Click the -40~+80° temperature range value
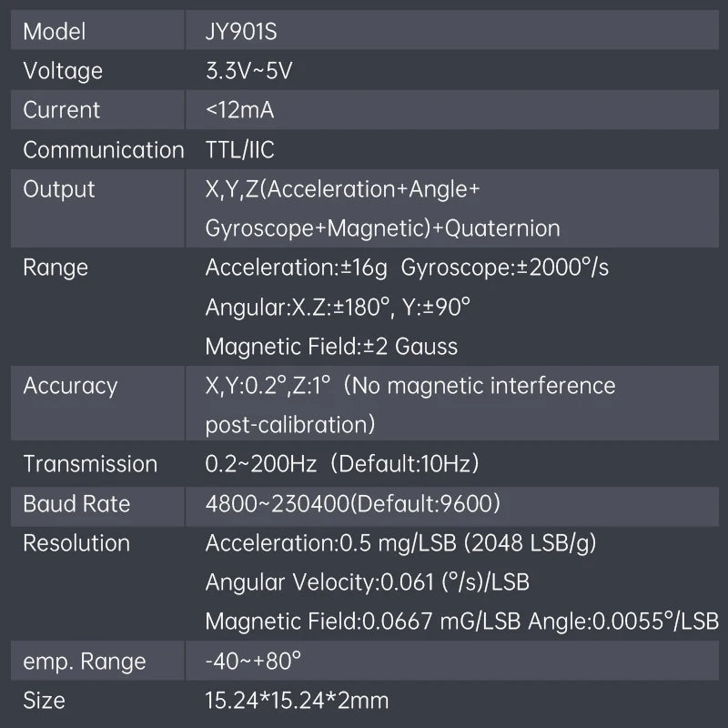This screenshot has width=728, height=728. 254,662
